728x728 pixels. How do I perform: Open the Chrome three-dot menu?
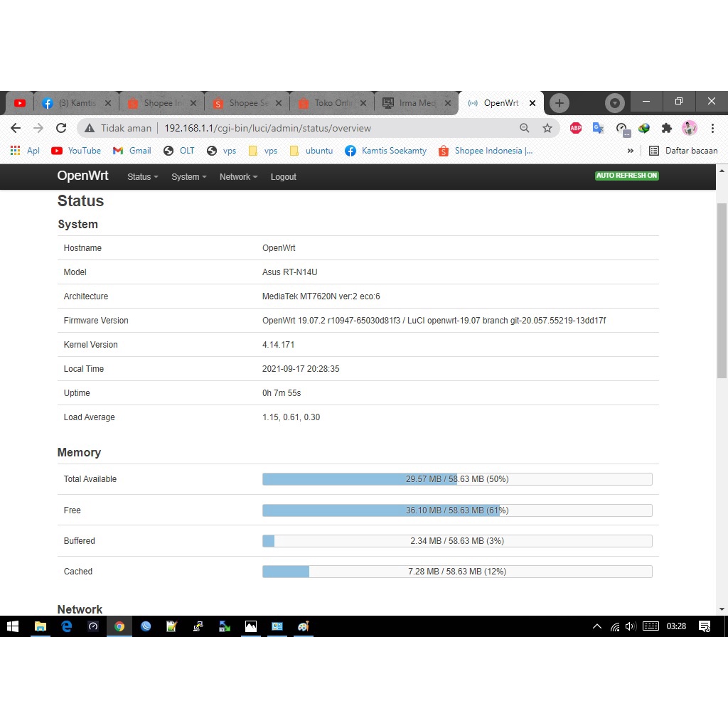tap(712, 128)
